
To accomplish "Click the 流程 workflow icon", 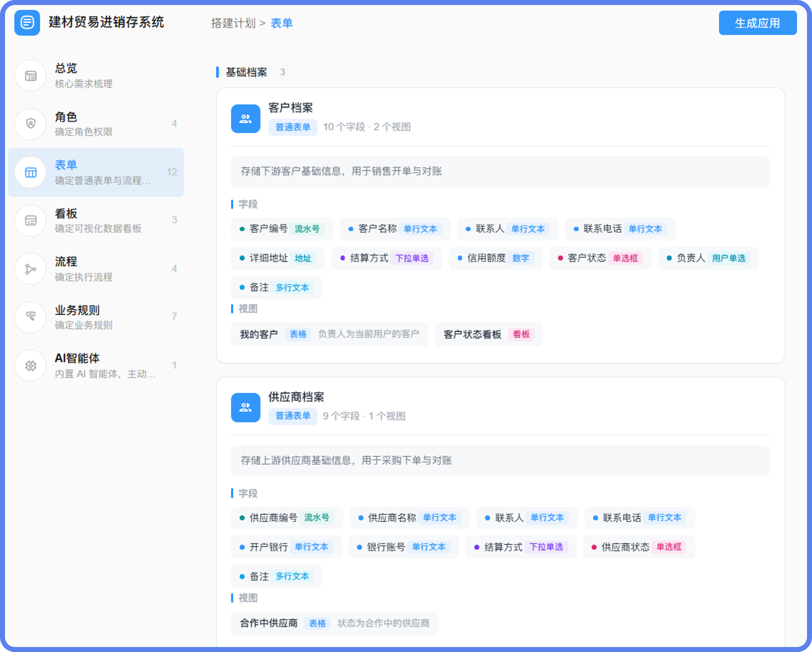I will [30, 269].
